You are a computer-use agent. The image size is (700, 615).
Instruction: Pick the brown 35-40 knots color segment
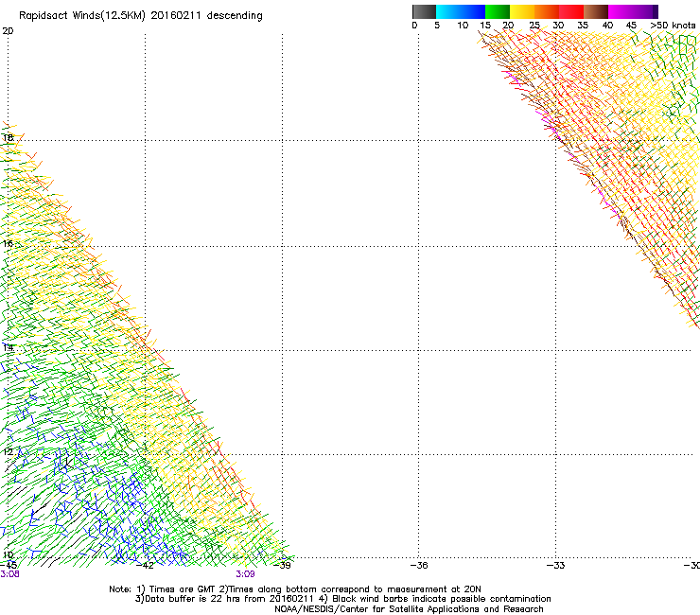(x=596, y=11)
